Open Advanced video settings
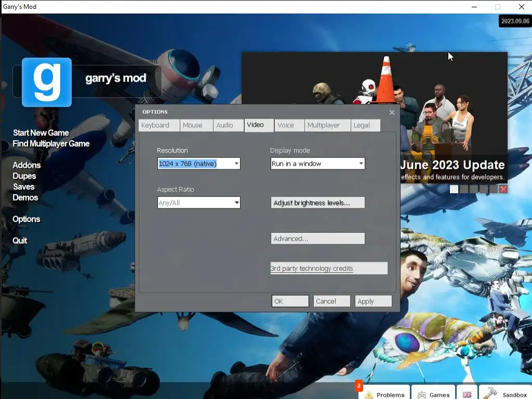This screenshot has width=532, height=399. coord(317,238)
